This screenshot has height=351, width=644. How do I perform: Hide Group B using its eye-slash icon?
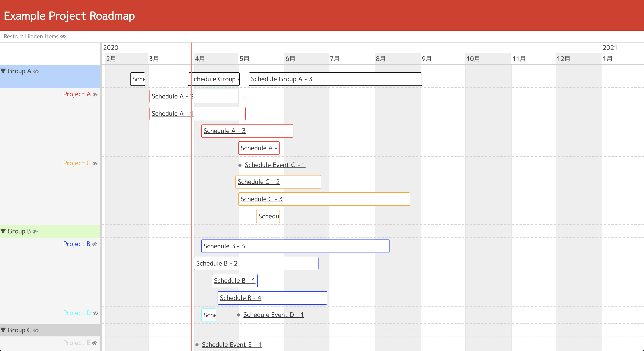pyautogui.click(x=35, y=232)
